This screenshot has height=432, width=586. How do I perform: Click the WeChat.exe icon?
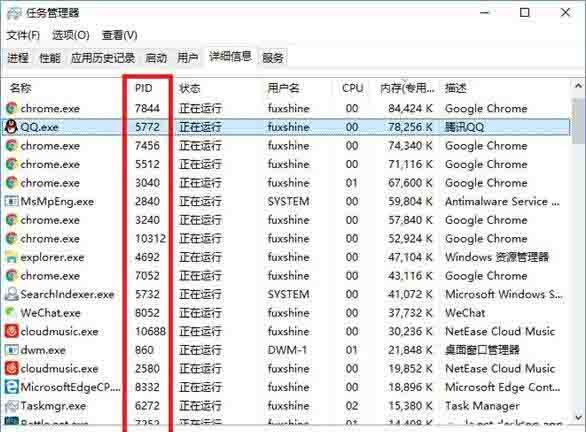[x=12, y=313]
